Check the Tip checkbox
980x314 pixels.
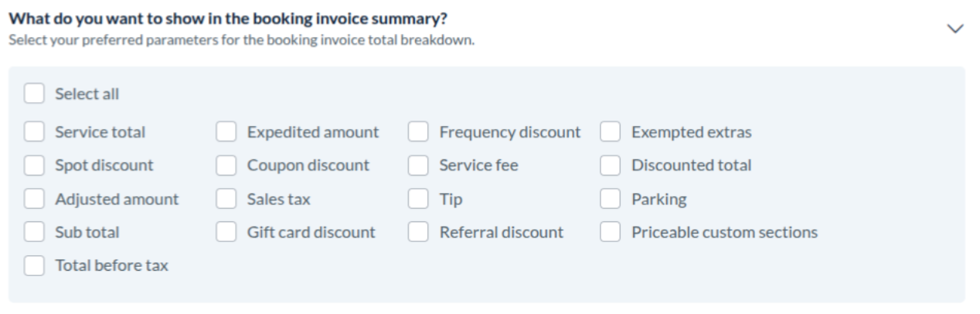click(418, 200)
